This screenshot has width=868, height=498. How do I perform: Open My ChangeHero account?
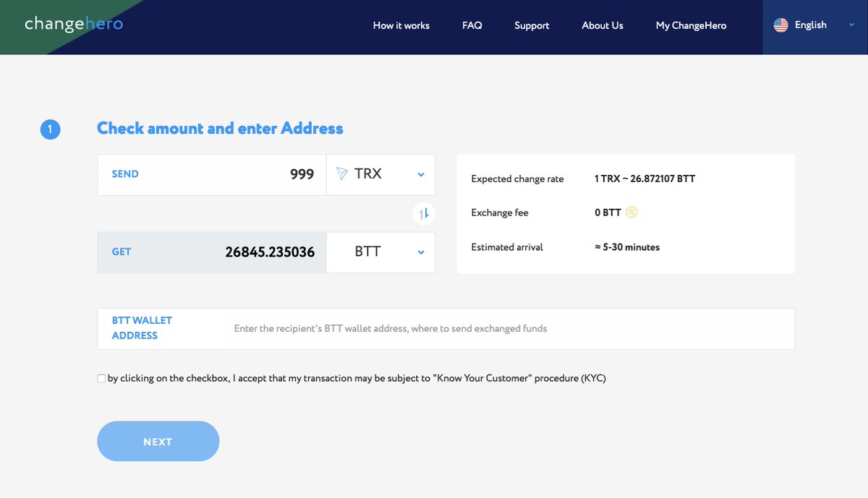tap(691, 25)
